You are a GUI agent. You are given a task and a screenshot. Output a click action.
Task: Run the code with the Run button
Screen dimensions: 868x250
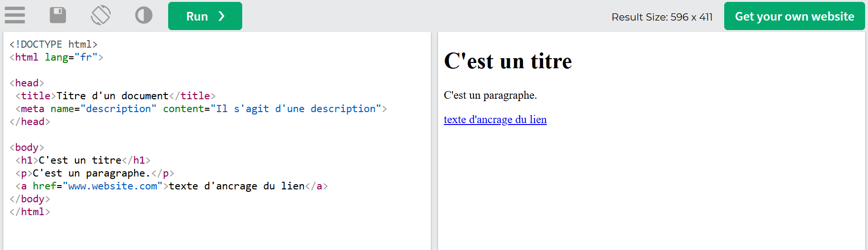(x=205, y=16)
